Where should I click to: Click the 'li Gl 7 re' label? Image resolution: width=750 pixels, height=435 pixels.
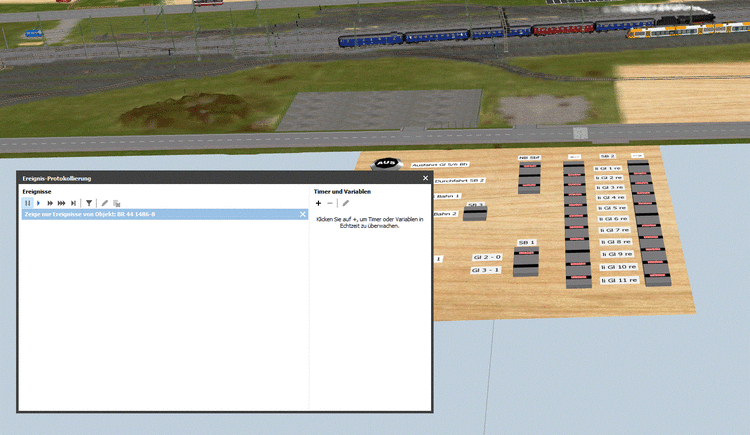(614, 230)
